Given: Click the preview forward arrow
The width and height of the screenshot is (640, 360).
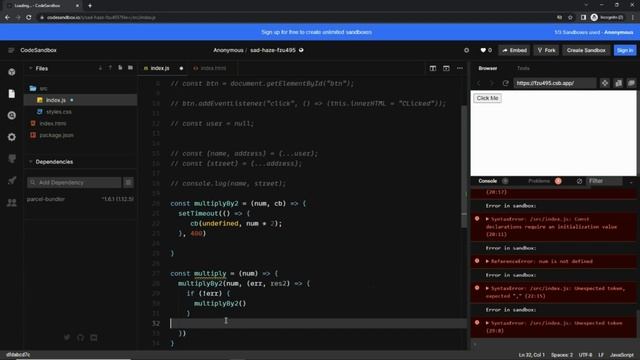Looking at the screenshot, I should (491, 83).
